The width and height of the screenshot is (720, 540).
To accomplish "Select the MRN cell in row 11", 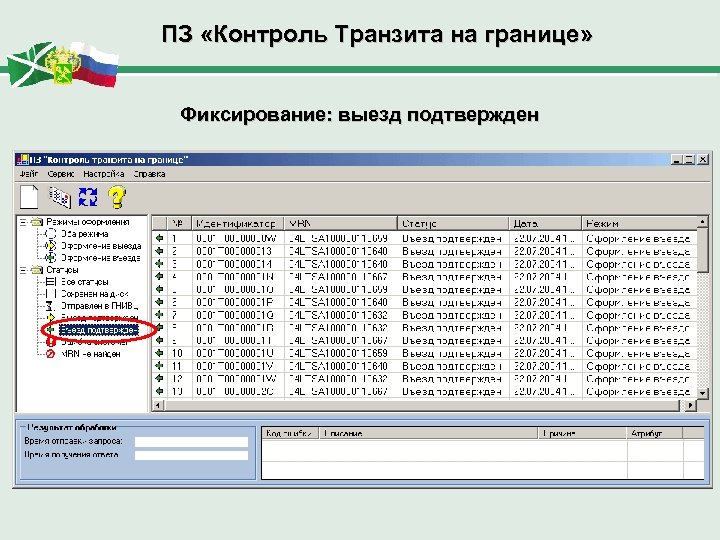I will pyautogui.click(x=341, y=366).
